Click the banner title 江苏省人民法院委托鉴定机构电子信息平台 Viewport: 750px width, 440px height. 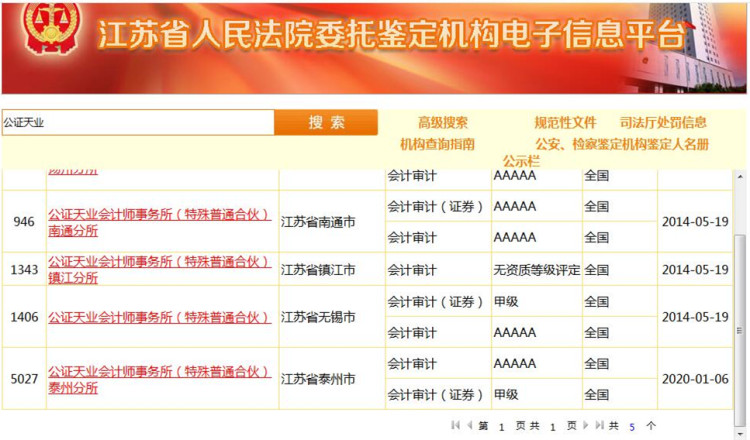(392, 34)
